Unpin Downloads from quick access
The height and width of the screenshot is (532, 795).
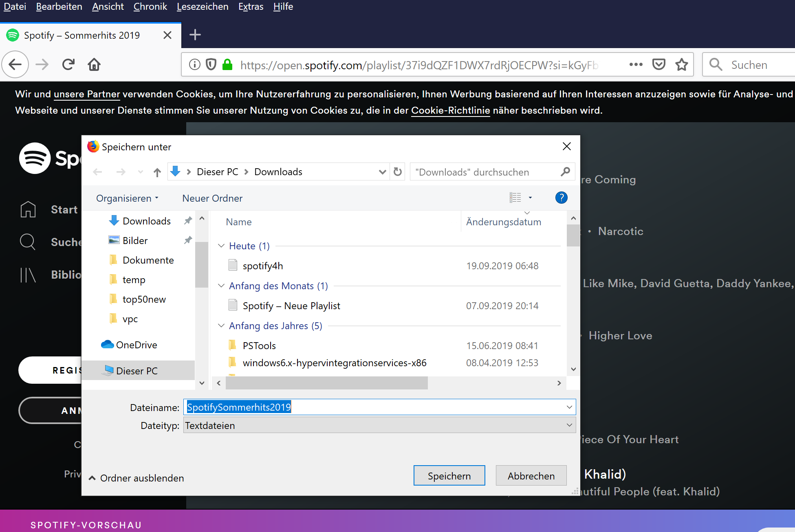click(188, 221)
